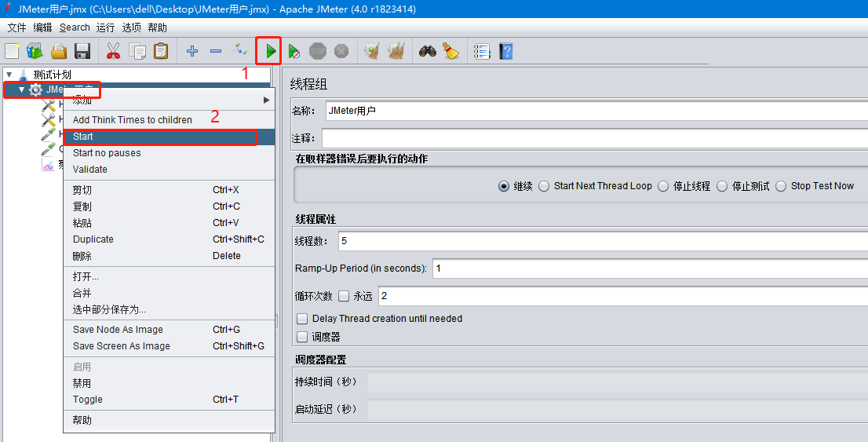
Task: Collapse the 测试计划 tree node arrow
Action: 9,75
